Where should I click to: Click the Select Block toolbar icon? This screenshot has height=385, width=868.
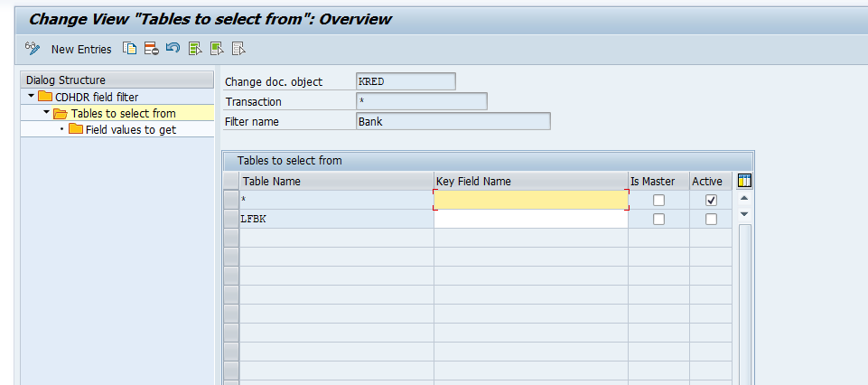(217, 49)
